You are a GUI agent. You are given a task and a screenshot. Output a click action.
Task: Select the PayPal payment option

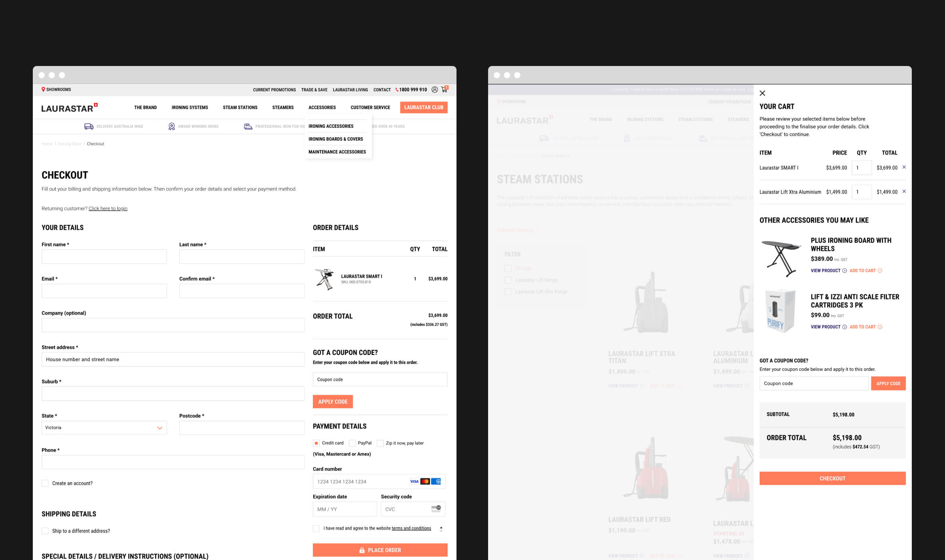coord(352,443)
